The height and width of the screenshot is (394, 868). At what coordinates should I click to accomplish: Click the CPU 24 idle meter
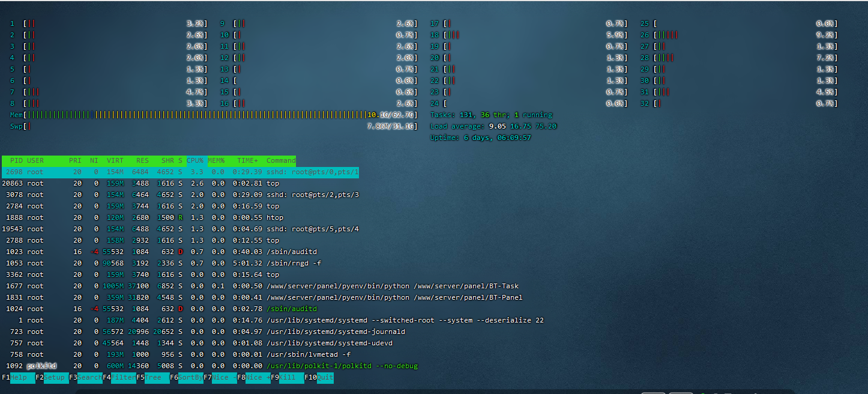[x=529, y=103]
